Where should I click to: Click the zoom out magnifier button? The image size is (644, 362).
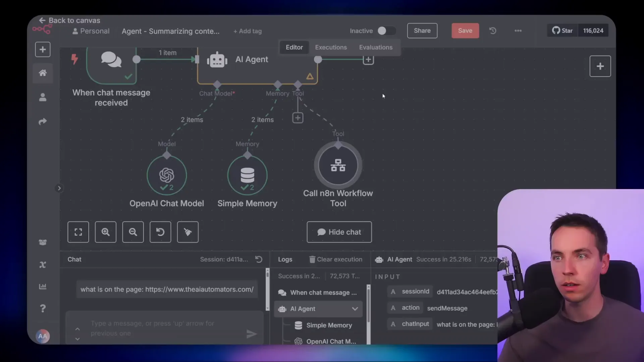[133, 232]
